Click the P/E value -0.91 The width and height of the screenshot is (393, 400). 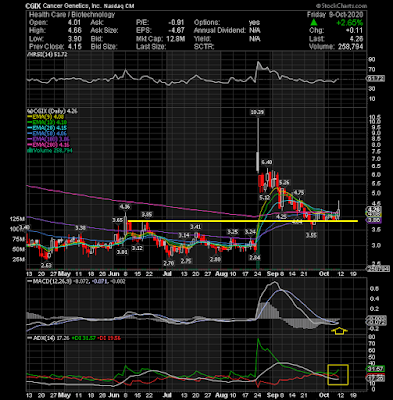pos(177,22)
